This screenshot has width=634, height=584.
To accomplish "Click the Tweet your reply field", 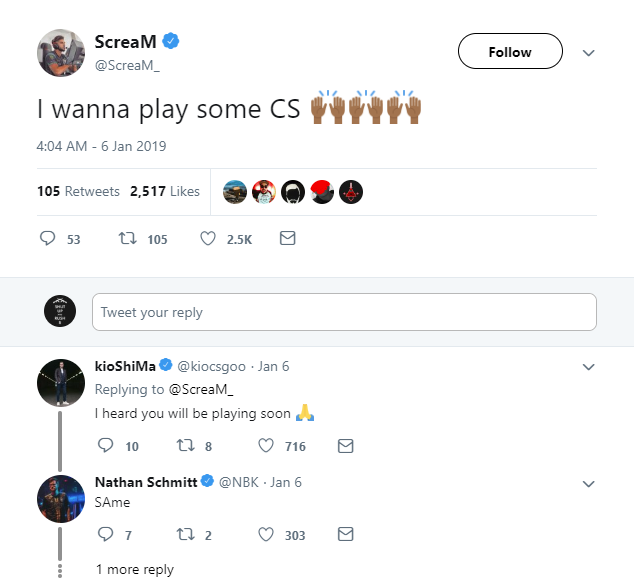I will click(344, 312).
